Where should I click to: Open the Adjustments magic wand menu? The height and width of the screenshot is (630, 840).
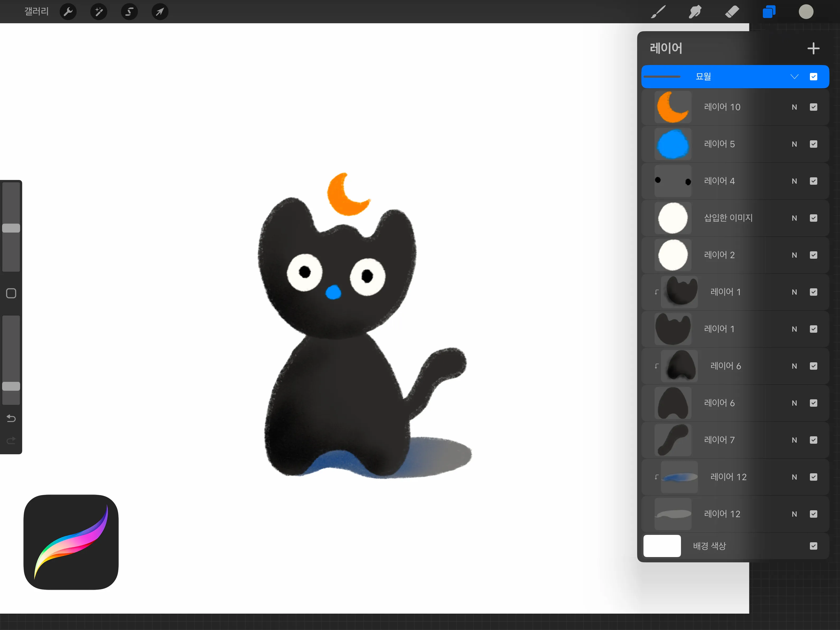pos(99,12)
